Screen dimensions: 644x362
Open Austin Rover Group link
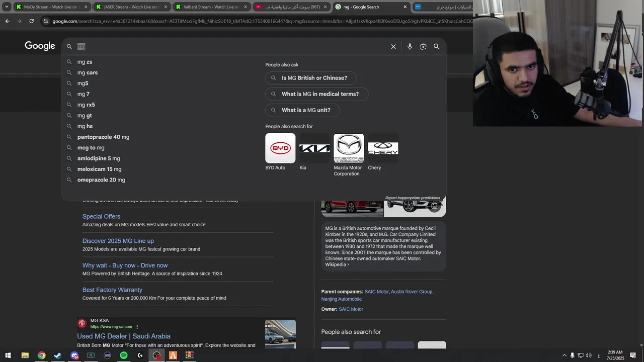click(412, 292)
